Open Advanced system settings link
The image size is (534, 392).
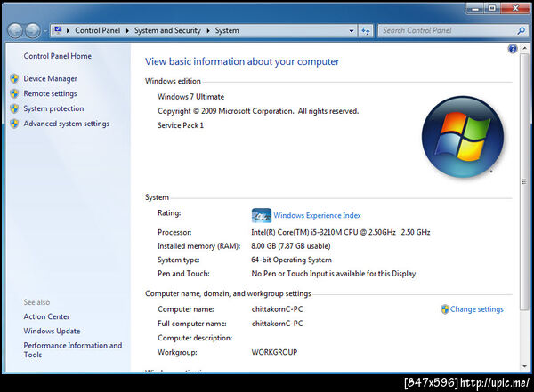(x=67, y=124)
